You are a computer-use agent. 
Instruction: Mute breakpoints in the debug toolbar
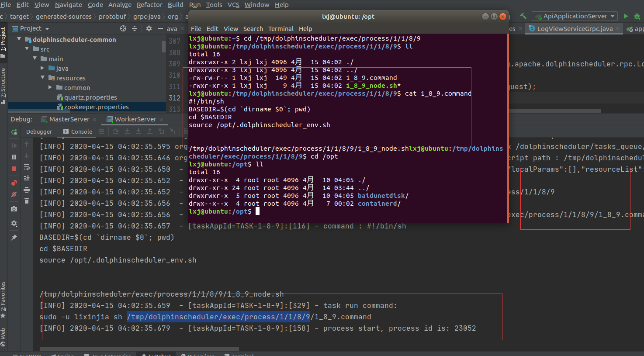click(14, 194)
